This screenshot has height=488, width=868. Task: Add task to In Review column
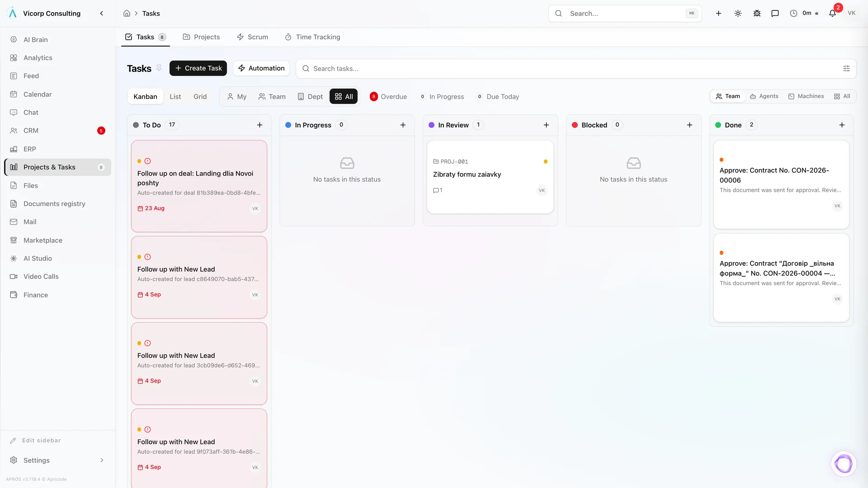coord(546,125)
